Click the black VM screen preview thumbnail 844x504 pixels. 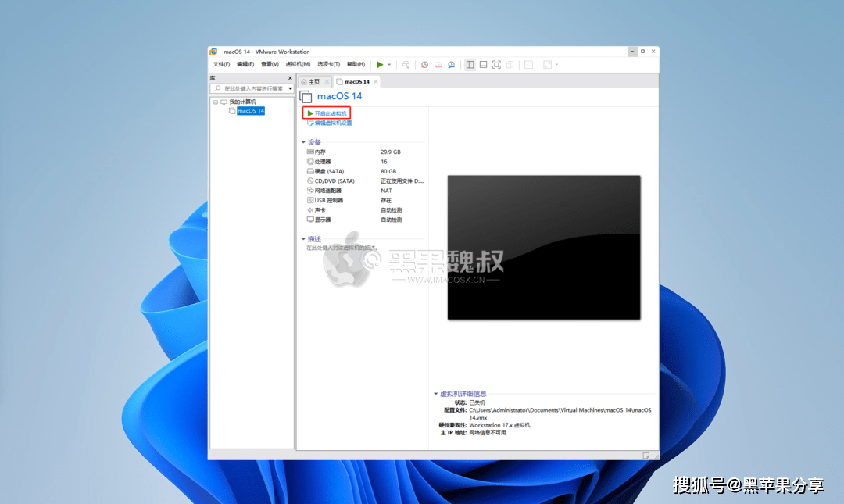click(544, 247)
